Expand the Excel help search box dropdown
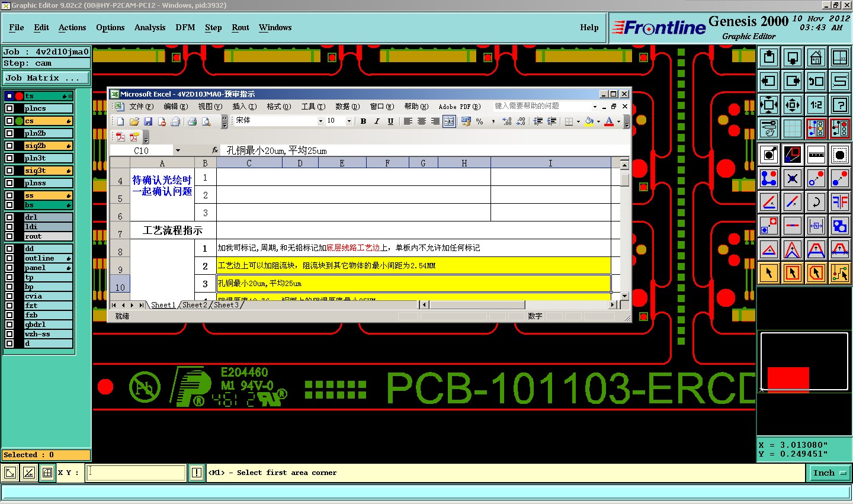Viewport: 853px width, 504px height. (595, 107)
